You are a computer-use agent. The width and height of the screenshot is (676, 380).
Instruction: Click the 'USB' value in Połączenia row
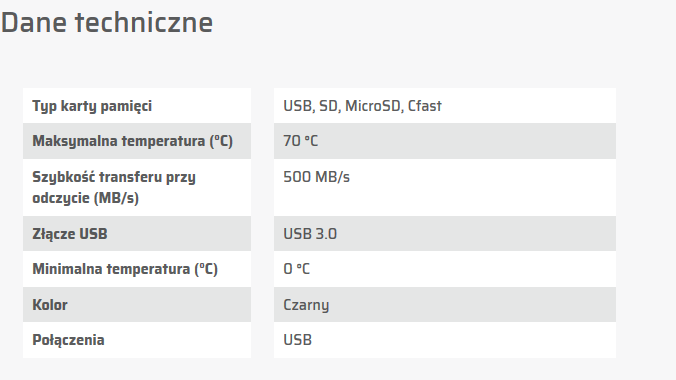297,340
